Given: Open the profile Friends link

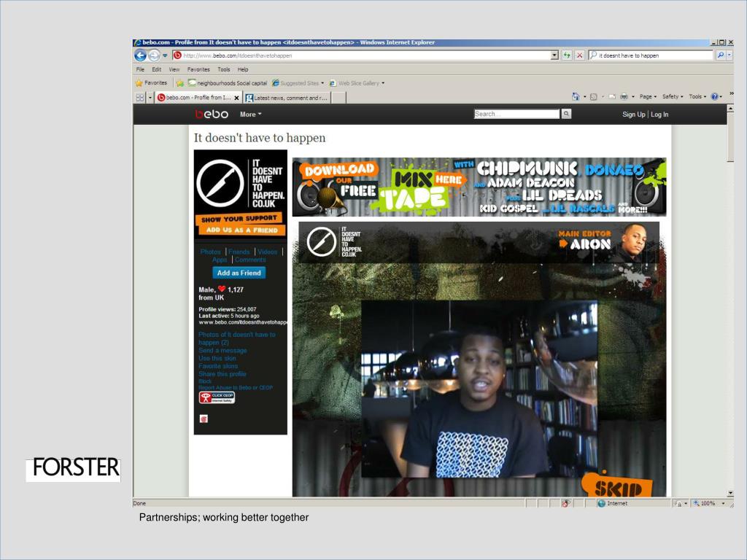Looking at the screenshot, I should pyautogui.click(x=239, y=252).
